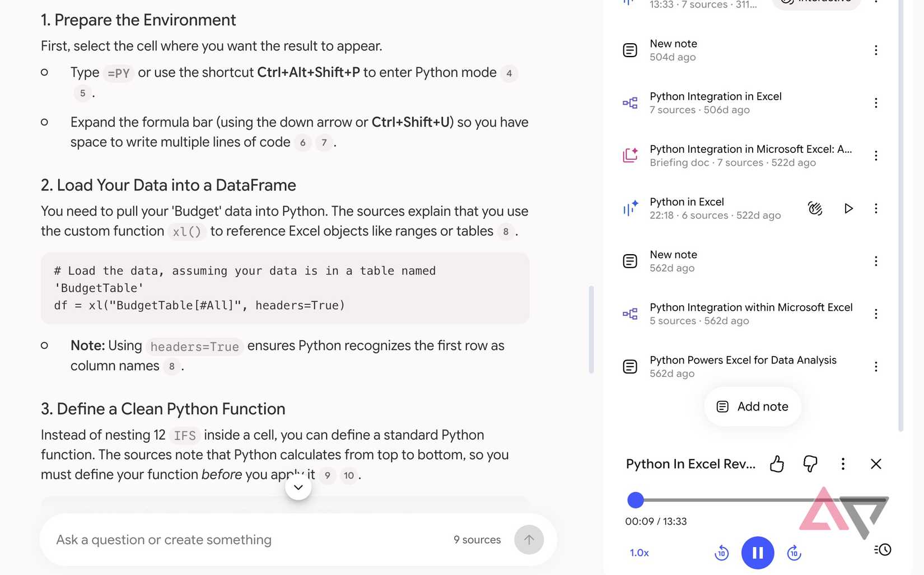Jump to bottom with the down chevron button
Viewport: 924px width, 575px height.
pyautogui.click(x=298, y=487)
